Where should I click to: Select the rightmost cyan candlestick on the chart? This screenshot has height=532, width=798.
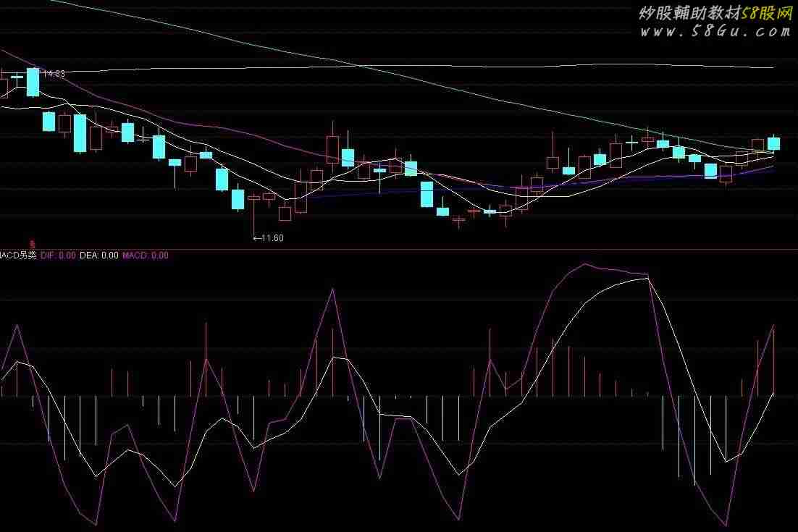coord(773,143)
